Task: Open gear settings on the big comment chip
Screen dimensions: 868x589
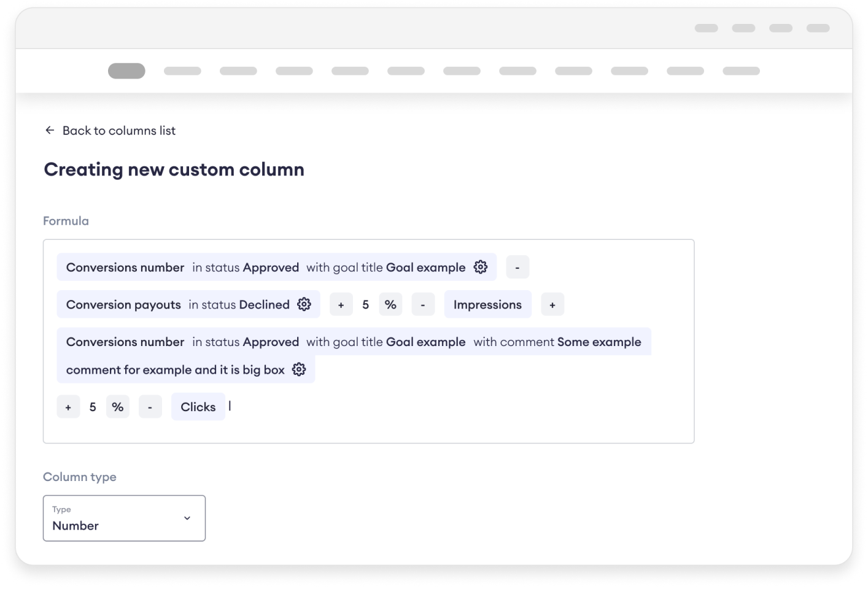Action: (x=299, y=370)
